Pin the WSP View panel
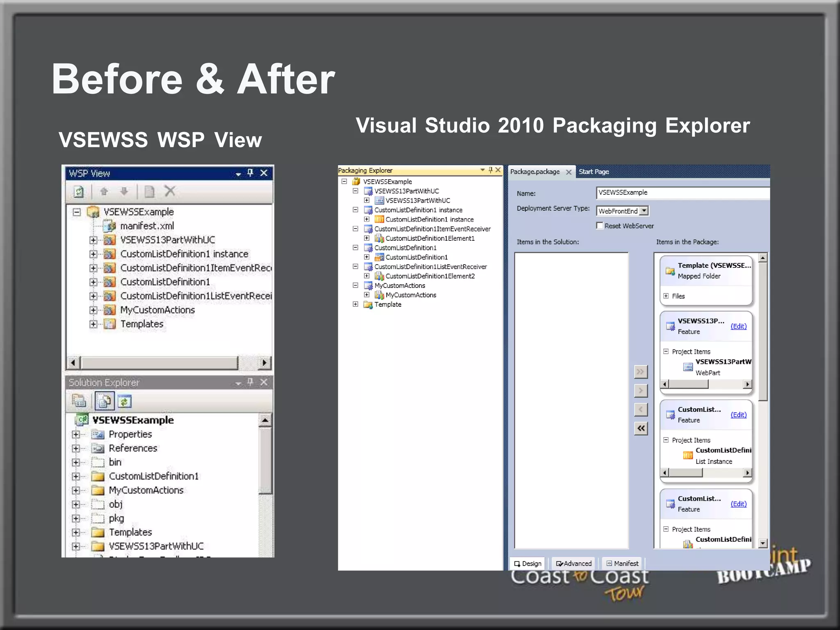The width and height of the screenshot is (840, 630). 250,173
